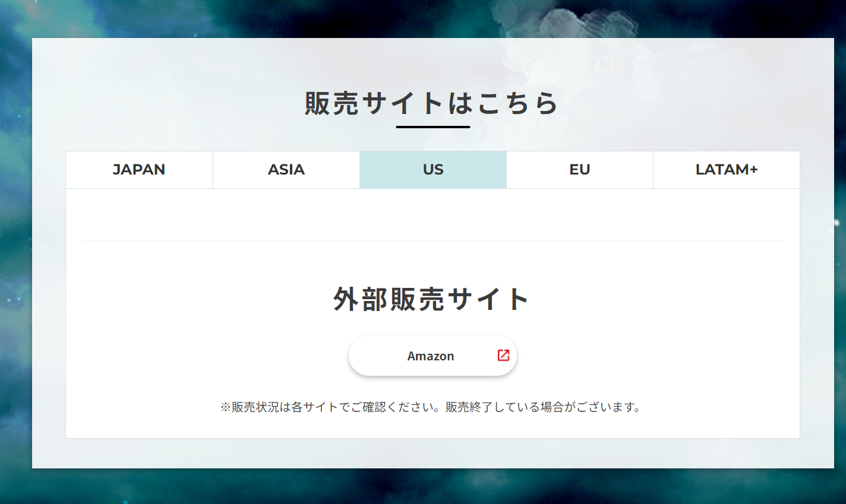Click the blank area above the divider line
The height and width of the screenshot is (504, 846).
pos(433,215)
